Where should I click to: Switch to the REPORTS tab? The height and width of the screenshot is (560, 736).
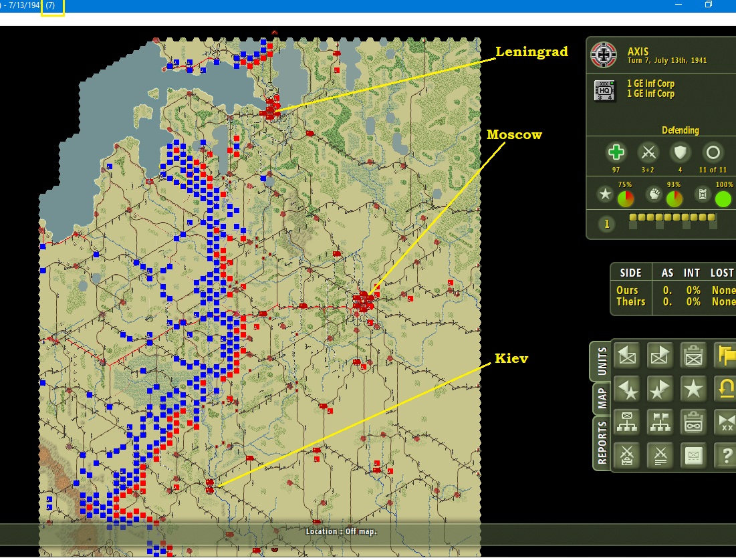(x=602, y=442)
